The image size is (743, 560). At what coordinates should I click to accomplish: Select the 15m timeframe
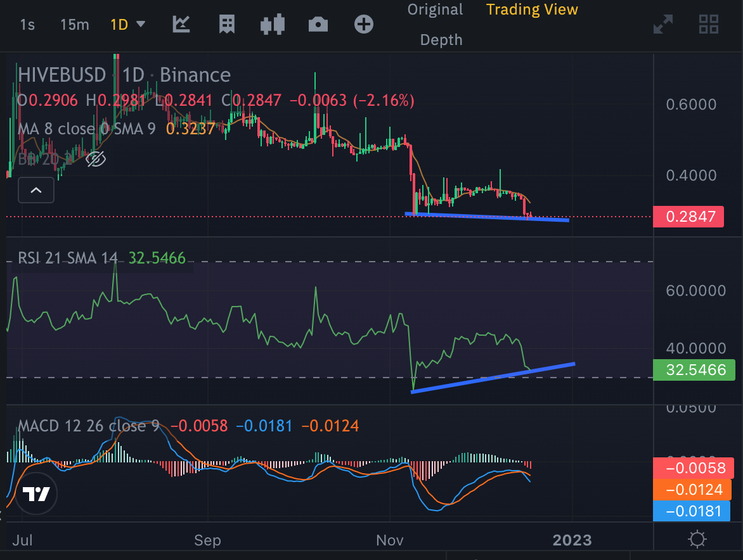pos(74,25)
